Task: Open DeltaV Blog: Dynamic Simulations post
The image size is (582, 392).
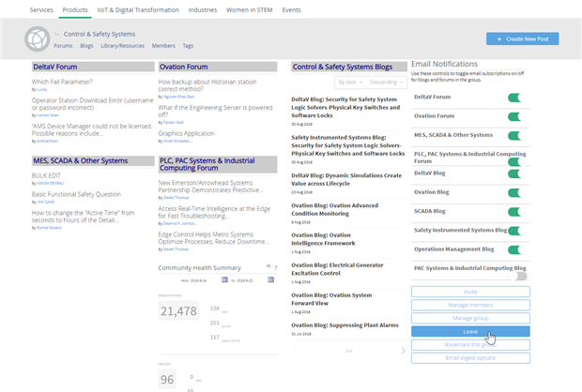Action: (x=346, y=179)
